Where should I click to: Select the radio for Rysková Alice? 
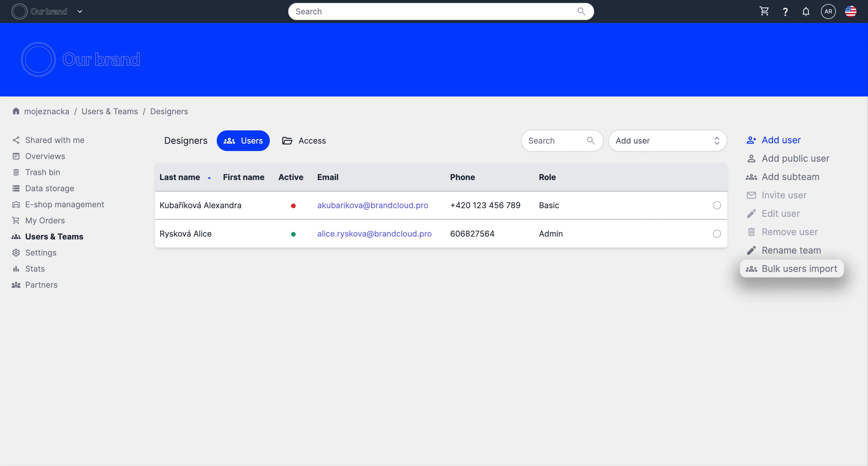[x=717, y=233]
